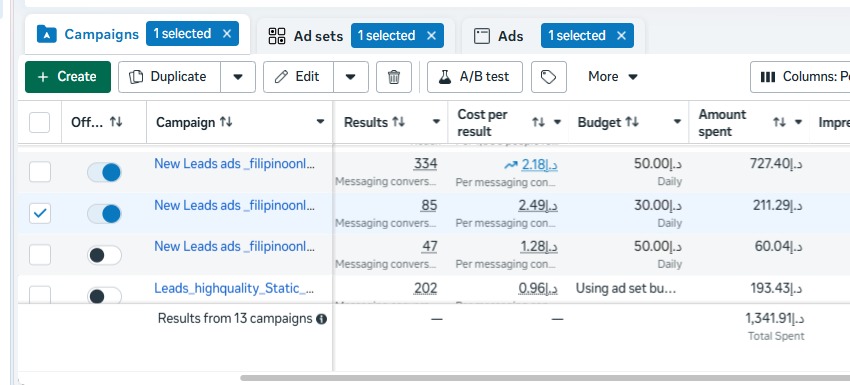850x385 pixels.
Task: Click the 727.40 amount spent cell
Action: (776, 164)
